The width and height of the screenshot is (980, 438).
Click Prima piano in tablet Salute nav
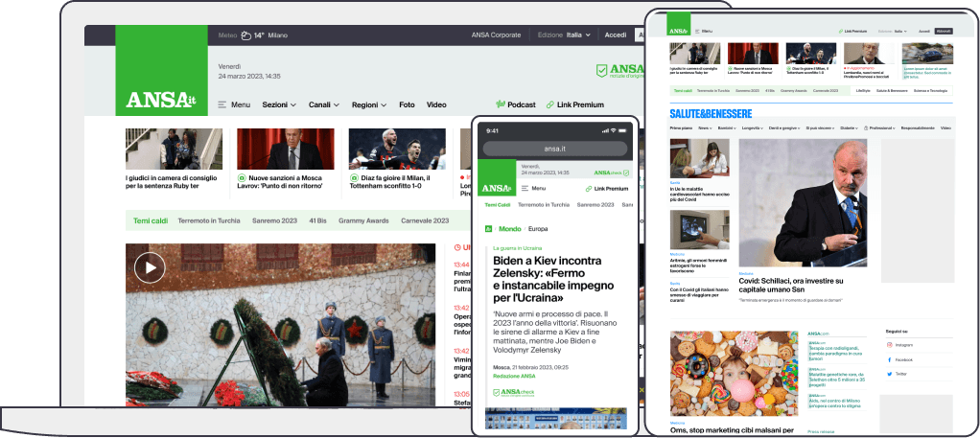click(x=681, y=128)
